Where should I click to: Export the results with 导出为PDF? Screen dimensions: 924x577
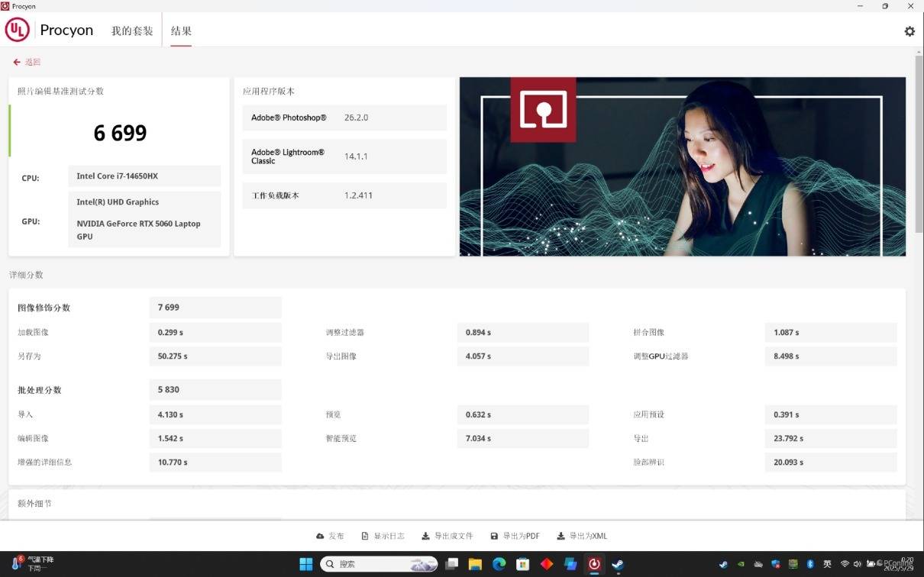515,536
